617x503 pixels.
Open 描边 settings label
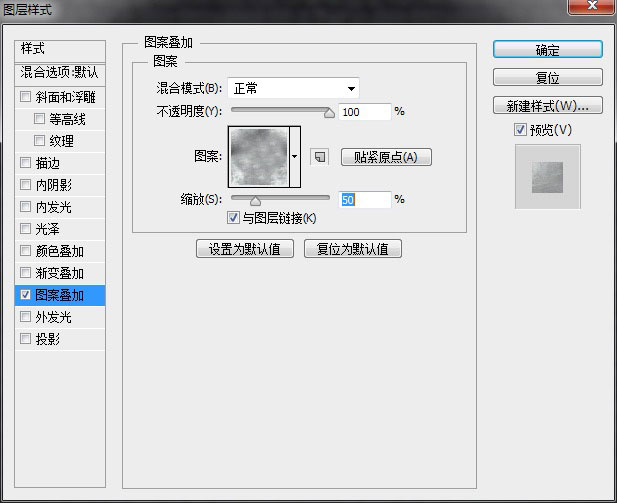(48, 163)
